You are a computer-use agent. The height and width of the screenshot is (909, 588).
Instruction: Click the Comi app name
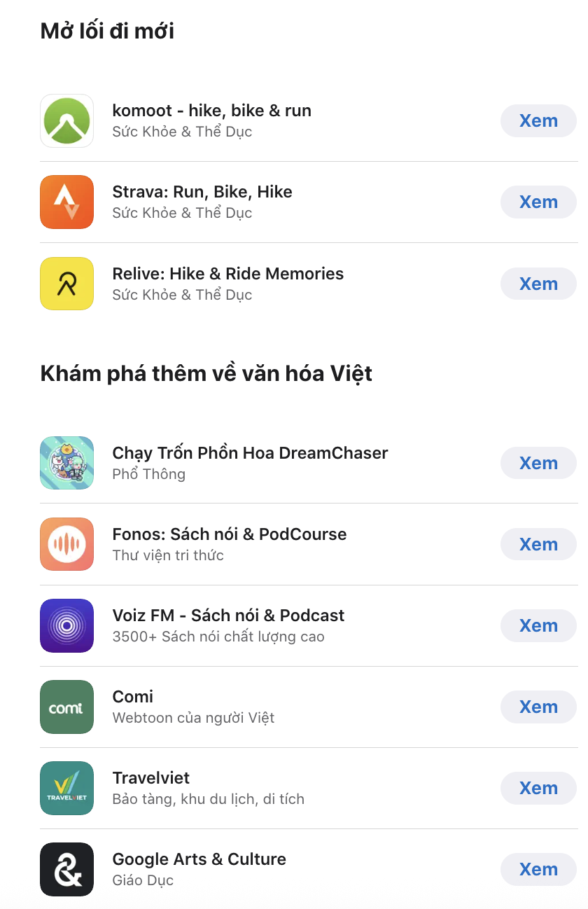tap(132, 697)
